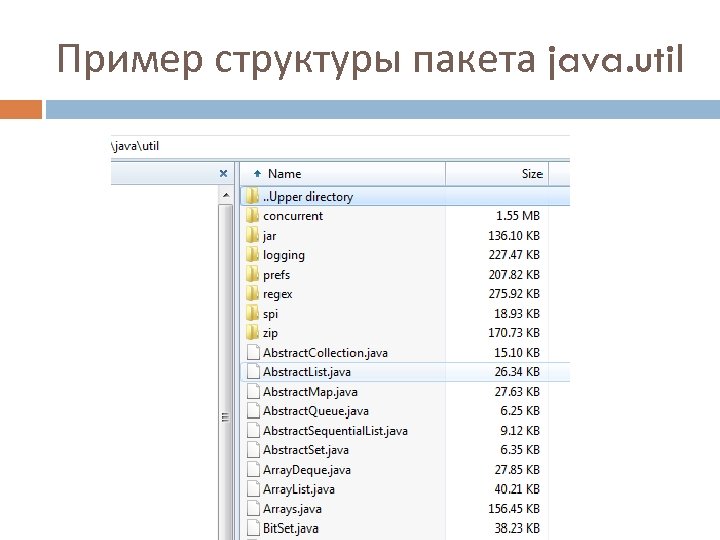Click the sort ascending arrow in Name header
Viewport: 720px width, 540px height.
click(257, 174)
